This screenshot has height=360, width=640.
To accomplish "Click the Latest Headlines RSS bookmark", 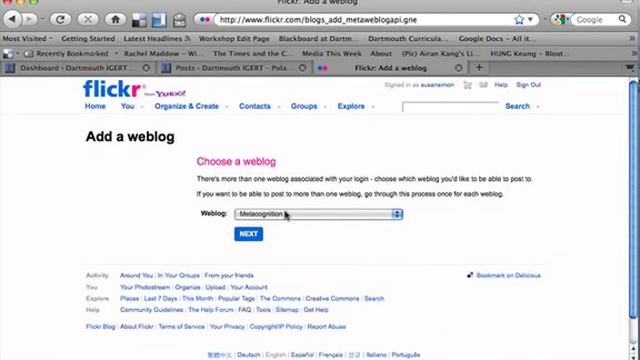I will [x=157, y=39].
